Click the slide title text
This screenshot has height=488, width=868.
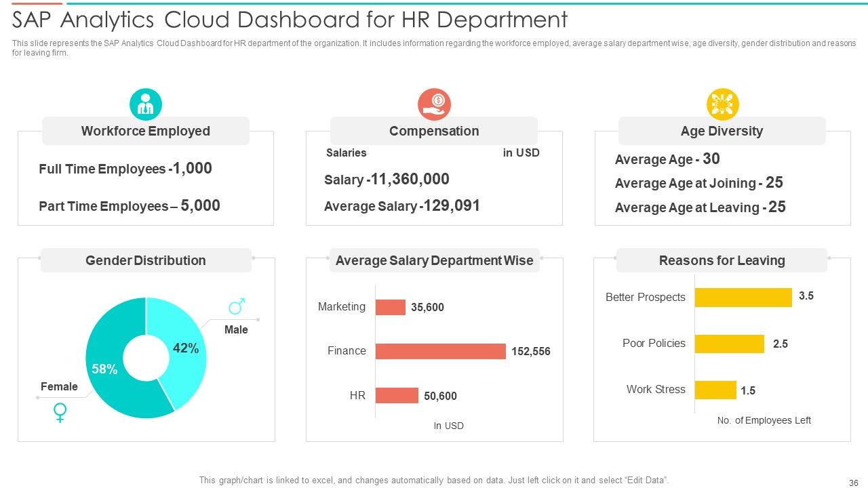(x=290, y=20)
